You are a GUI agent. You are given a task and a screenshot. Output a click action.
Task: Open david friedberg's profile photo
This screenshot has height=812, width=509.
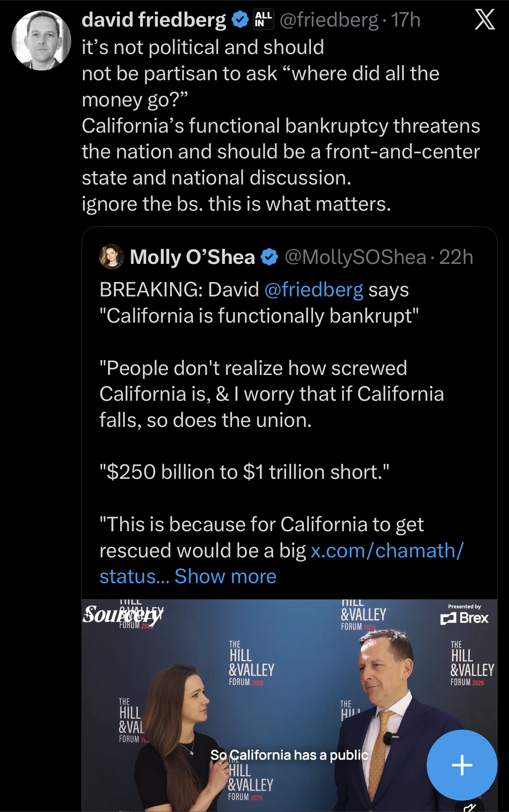pos(41,41)
